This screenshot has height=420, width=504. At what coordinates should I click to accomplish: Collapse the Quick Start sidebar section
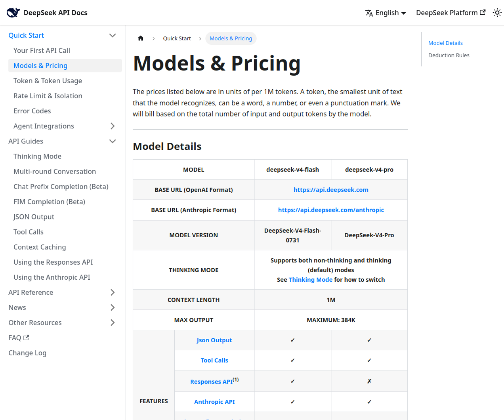(x=112, y=35)
